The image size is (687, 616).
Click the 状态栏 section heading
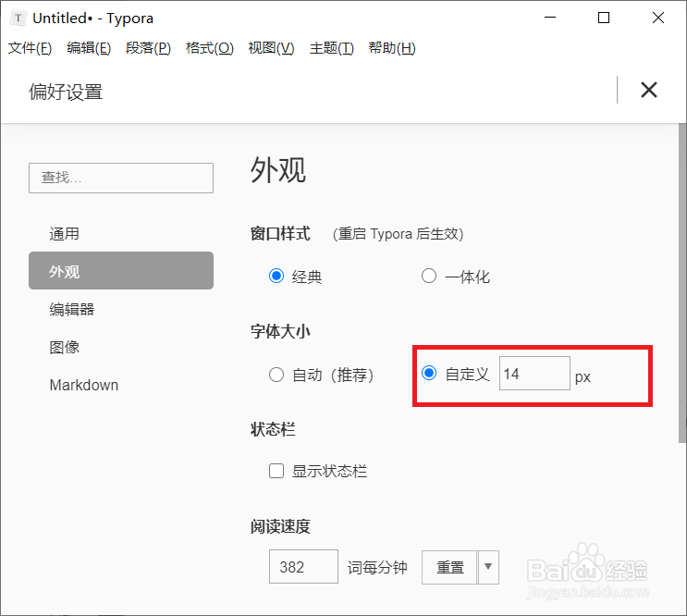(273, 429)
